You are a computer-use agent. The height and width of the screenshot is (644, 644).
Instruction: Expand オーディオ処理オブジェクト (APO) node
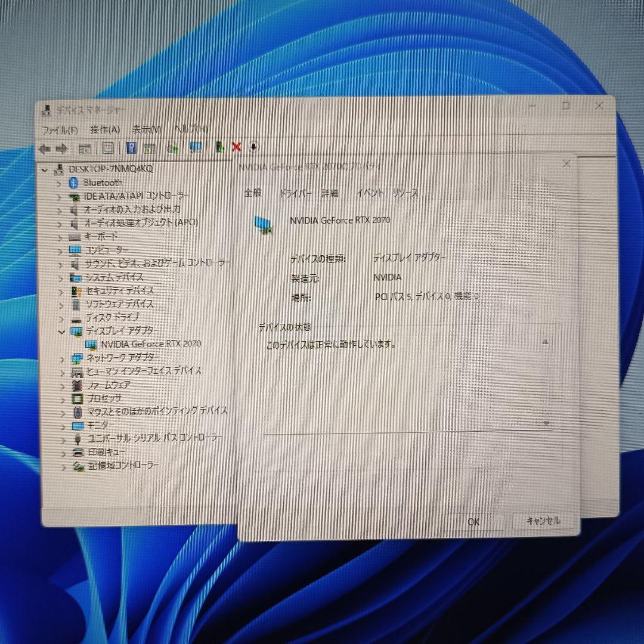[x=60, y=224]
